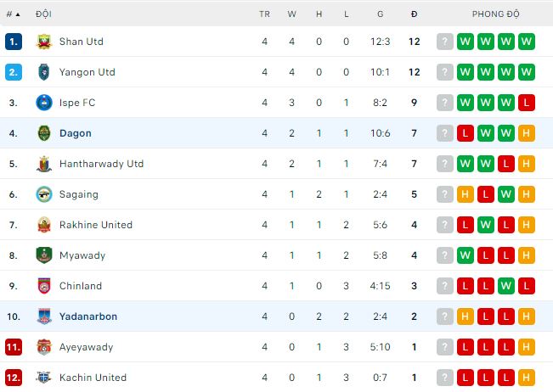Click the Chinland team badge
The image size is (553, 392).
[44, 286]
